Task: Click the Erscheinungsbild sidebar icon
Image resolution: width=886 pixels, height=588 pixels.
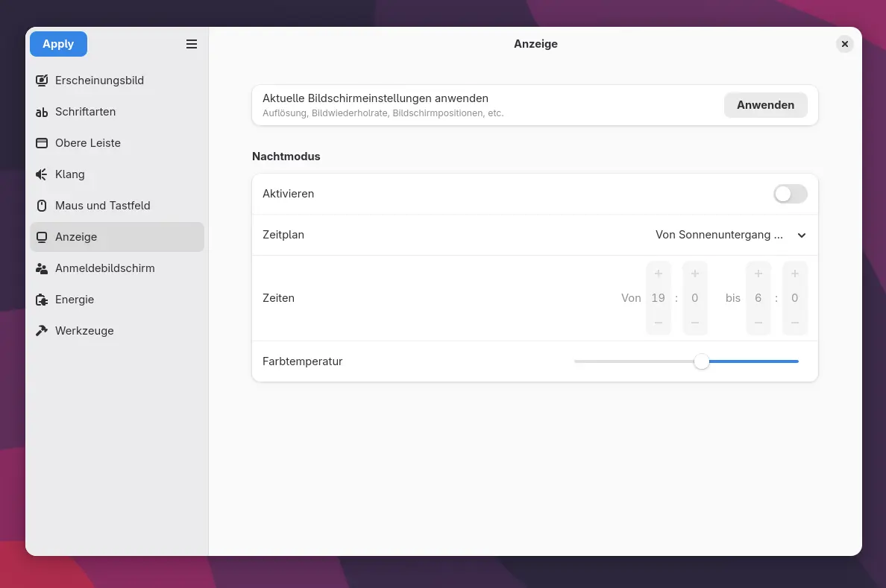Action: pos(42,80)
